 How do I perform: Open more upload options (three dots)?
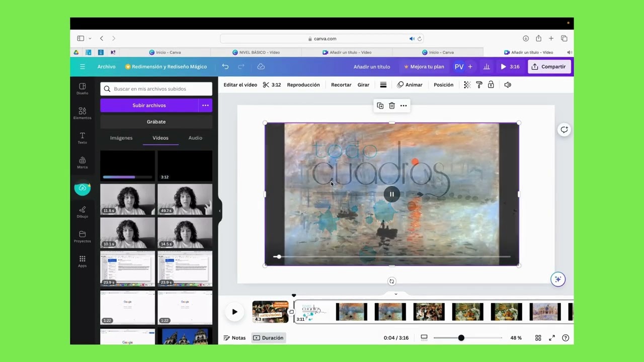(205, 105)
